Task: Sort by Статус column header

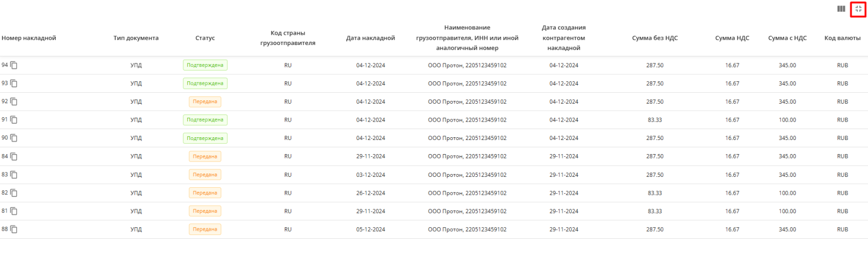Action: (x=205, y=38)
